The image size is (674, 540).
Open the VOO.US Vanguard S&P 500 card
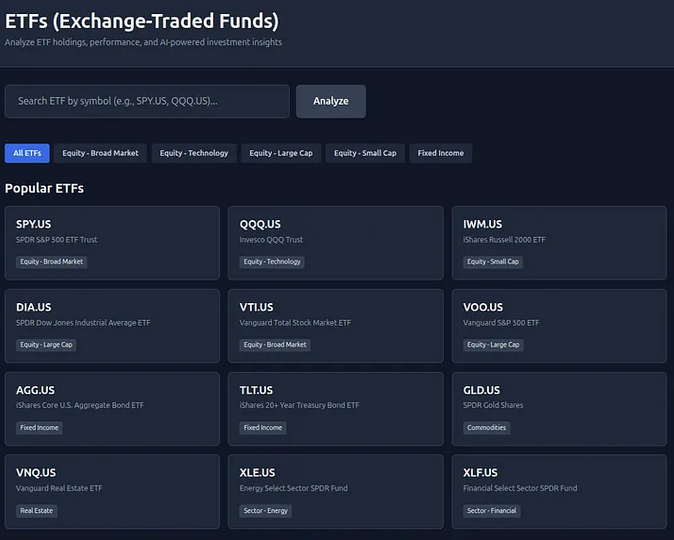(x=559, y=325)
